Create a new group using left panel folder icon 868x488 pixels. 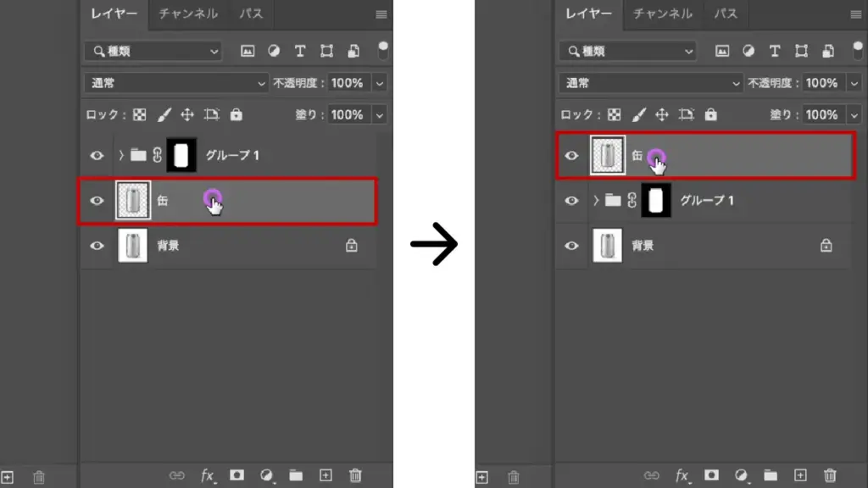296,475
